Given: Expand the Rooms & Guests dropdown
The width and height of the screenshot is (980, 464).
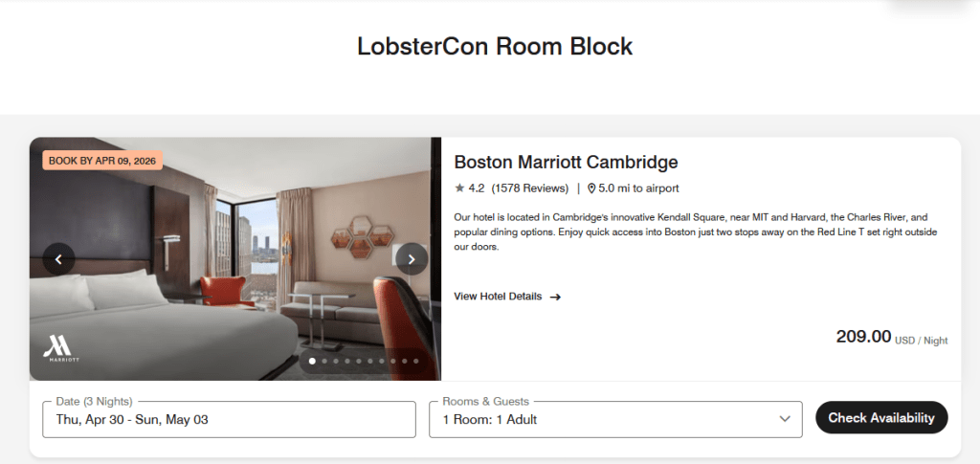Looking at the screenshot, I should pyautogui.click(x=615, y=420).
